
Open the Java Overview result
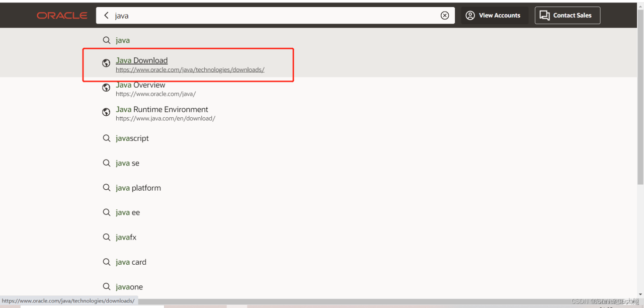(x=140, y=85)
